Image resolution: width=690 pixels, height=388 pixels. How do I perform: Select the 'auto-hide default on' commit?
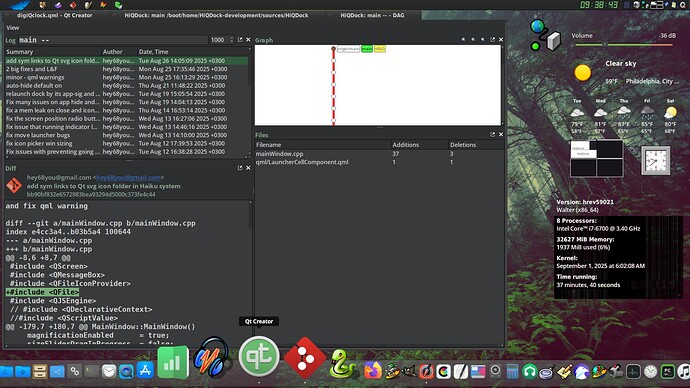tap(127, 85)
